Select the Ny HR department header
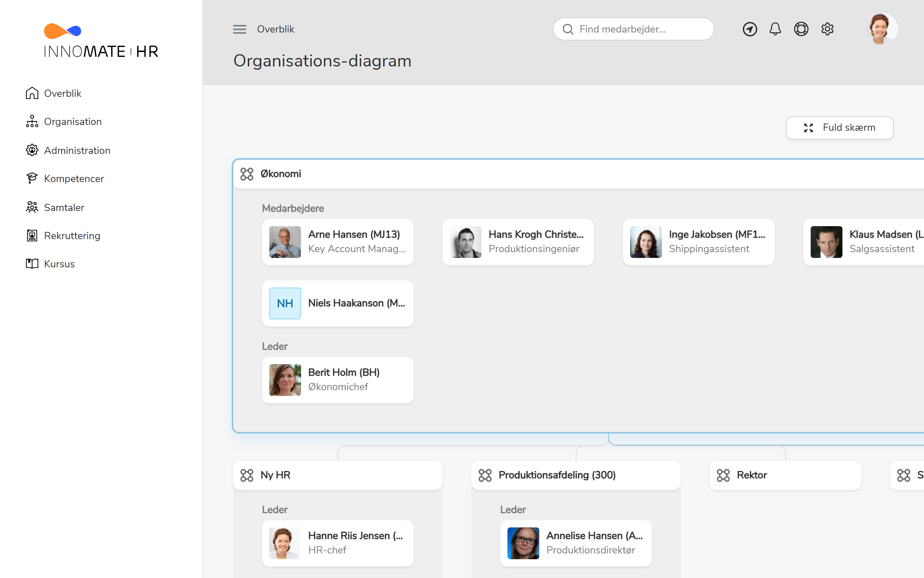The image size is (924, 578). (x=337, y=475)
